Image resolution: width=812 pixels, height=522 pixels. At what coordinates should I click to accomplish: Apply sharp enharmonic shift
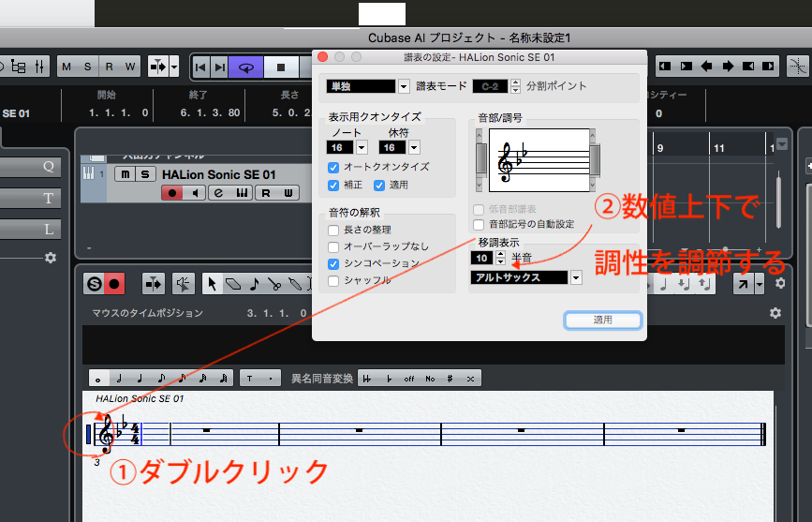450,379
